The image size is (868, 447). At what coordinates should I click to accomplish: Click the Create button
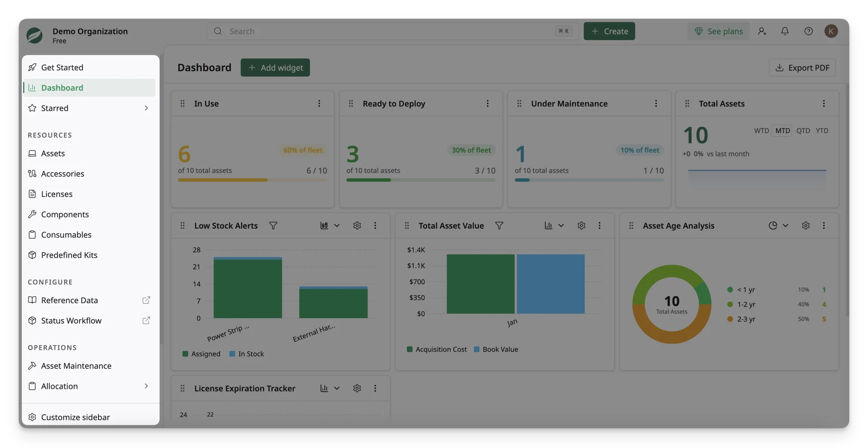(609, 31)
